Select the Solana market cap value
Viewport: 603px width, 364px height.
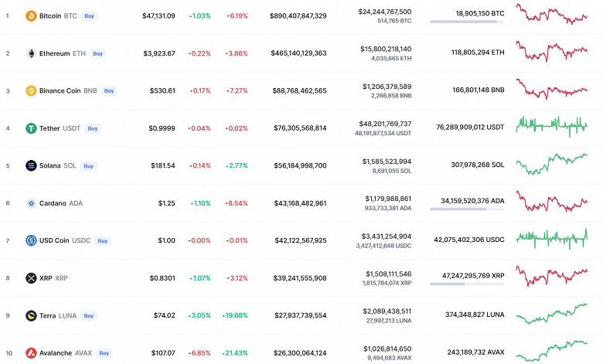click(x=298, y=165)
